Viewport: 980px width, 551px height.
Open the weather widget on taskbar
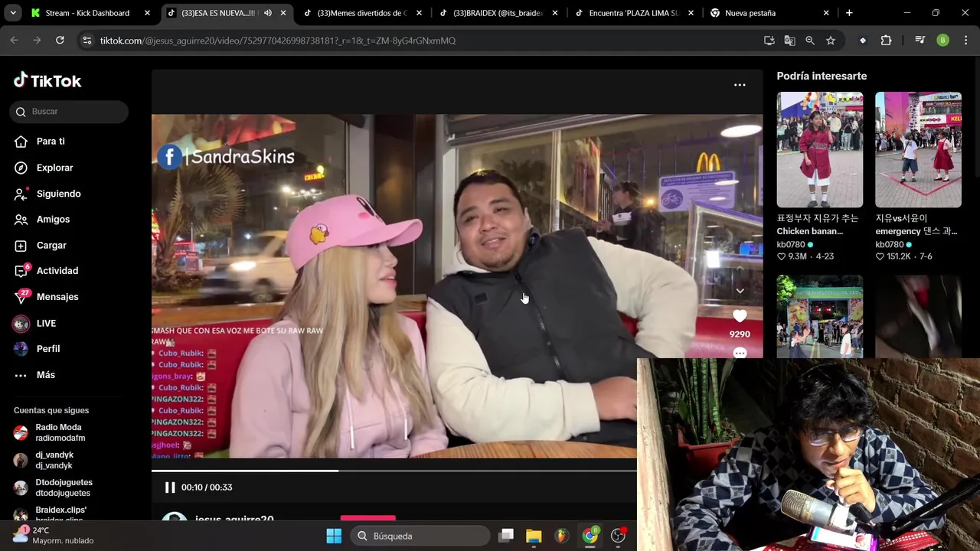point(54,535)
